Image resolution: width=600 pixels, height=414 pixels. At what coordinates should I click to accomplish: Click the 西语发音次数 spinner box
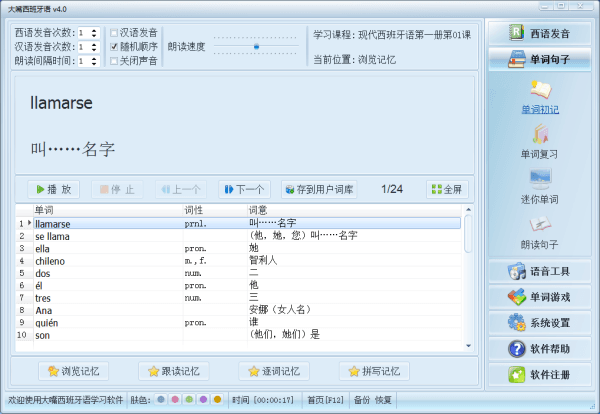85,33
